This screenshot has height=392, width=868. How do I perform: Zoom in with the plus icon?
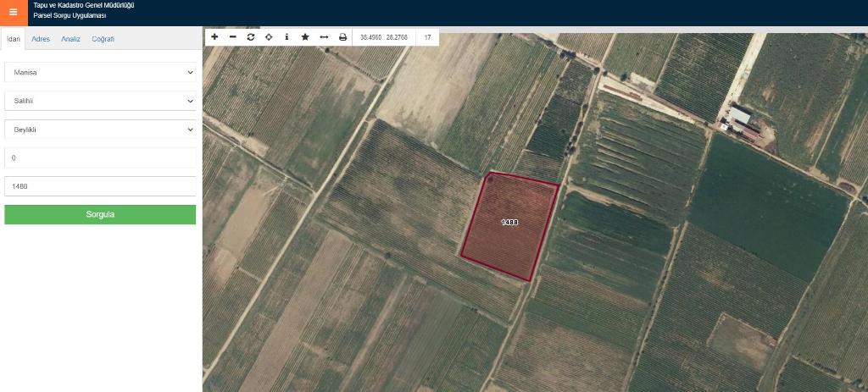(x=214, y=37)
